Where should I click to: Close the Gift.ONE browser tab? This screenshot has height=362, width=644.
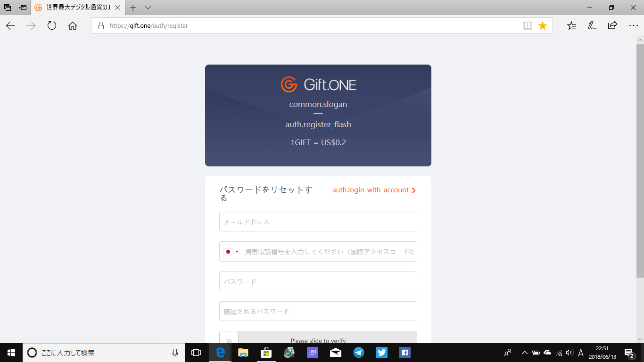[x=117, y=8]
